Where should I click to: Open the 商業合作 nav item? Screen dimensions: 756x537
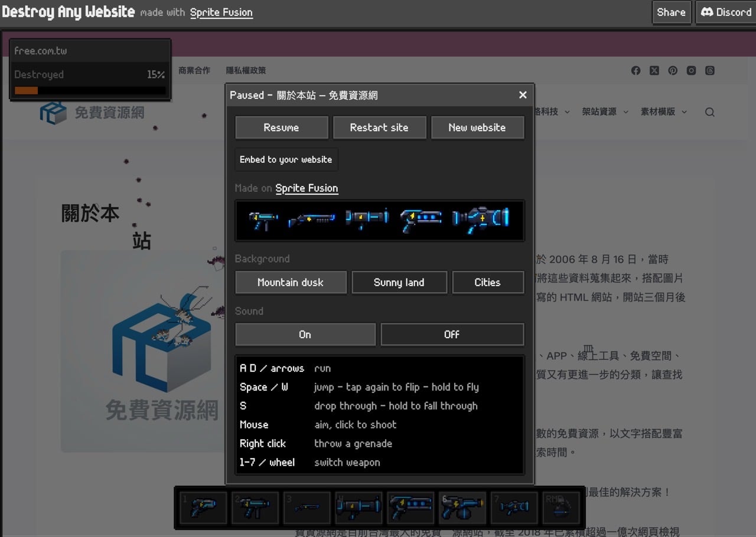click(194, 70)
